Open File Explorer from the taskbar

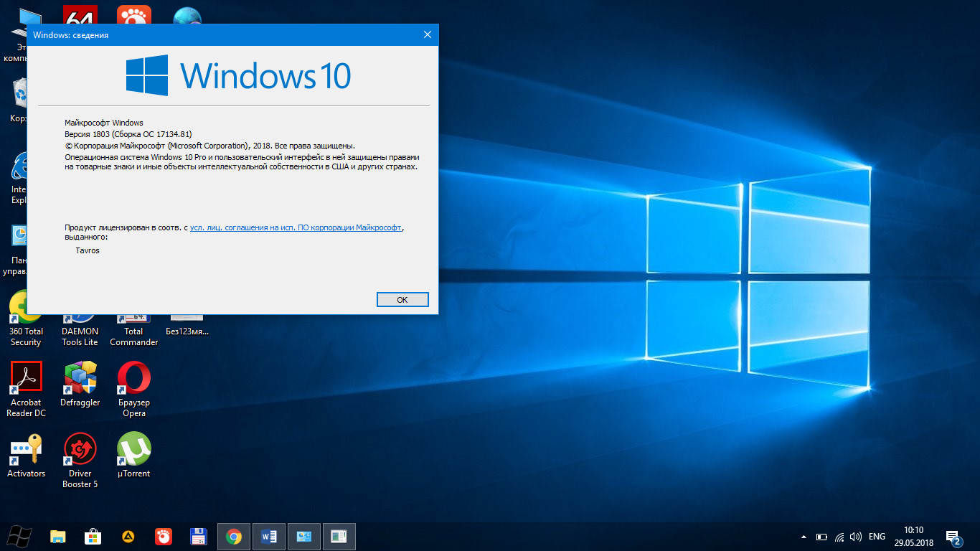(58, 536)
